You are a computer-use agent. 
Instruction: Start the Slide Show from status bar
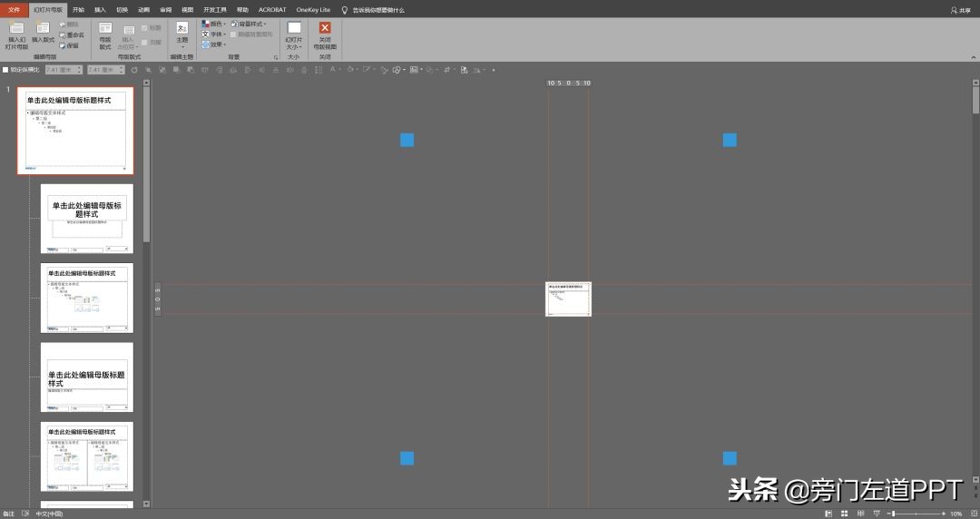(x=877, y=514)
